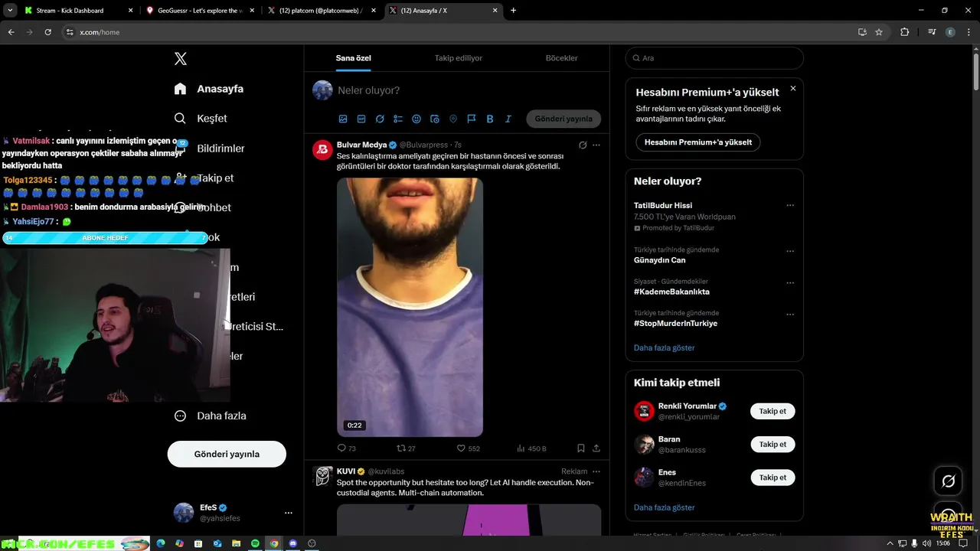
Task: Switch to the GeoGuessr browser tab
Action: (199, 11)
